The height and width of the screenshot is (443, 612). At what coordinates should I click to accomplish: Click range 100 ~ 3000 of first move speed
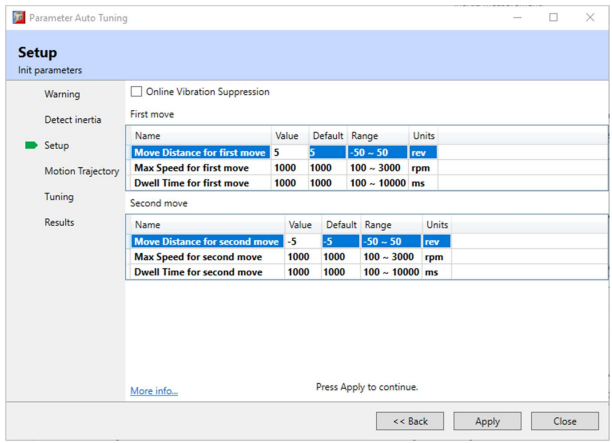click(375, 168)
